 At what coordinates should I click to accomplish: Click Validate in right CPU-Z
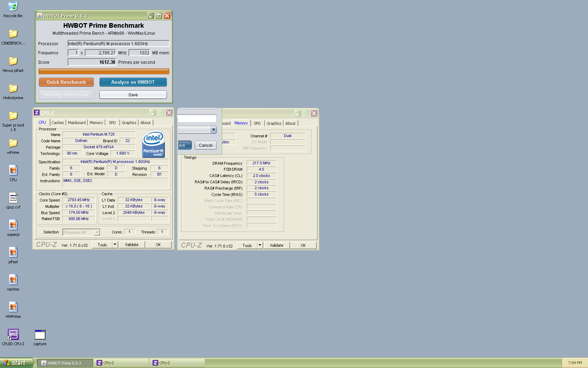point(276,245)
